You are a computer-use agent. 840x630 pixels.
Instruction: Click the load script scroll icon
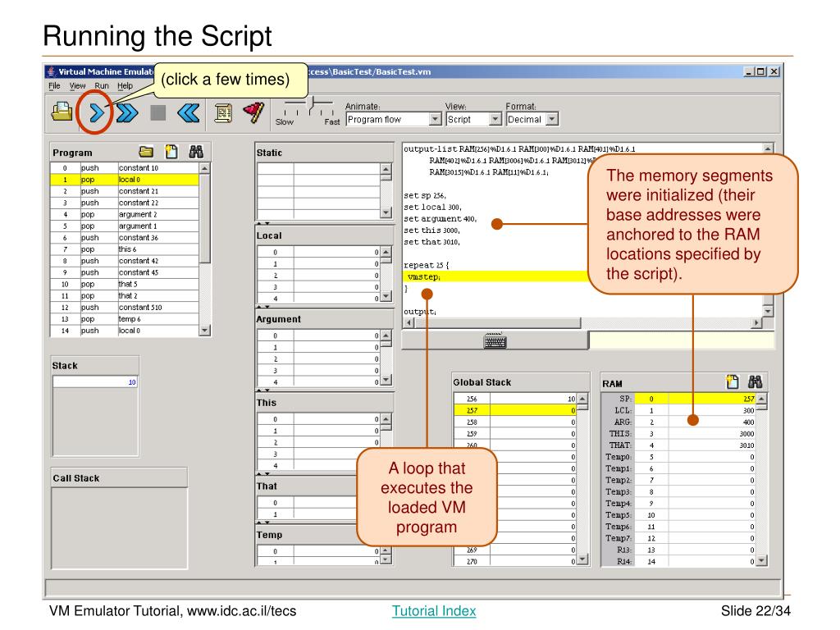tap(223, 113)
